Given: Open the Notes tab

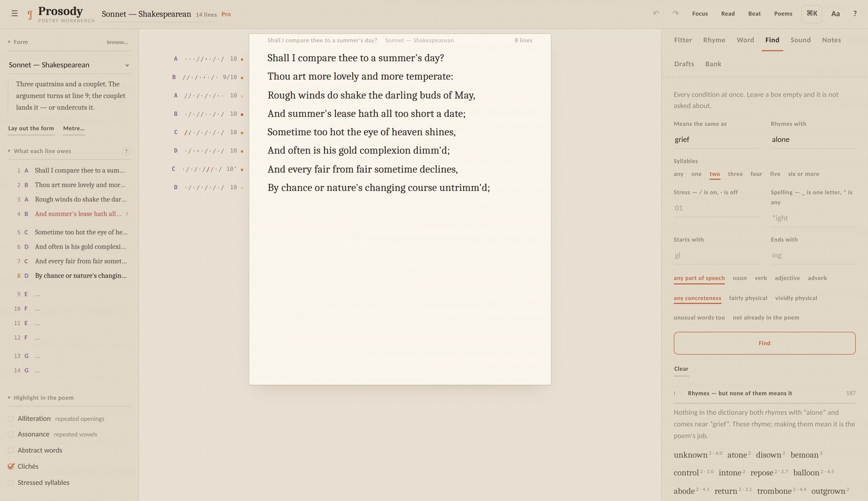Looking at the screenshot, I should click(x=831, y=40).
